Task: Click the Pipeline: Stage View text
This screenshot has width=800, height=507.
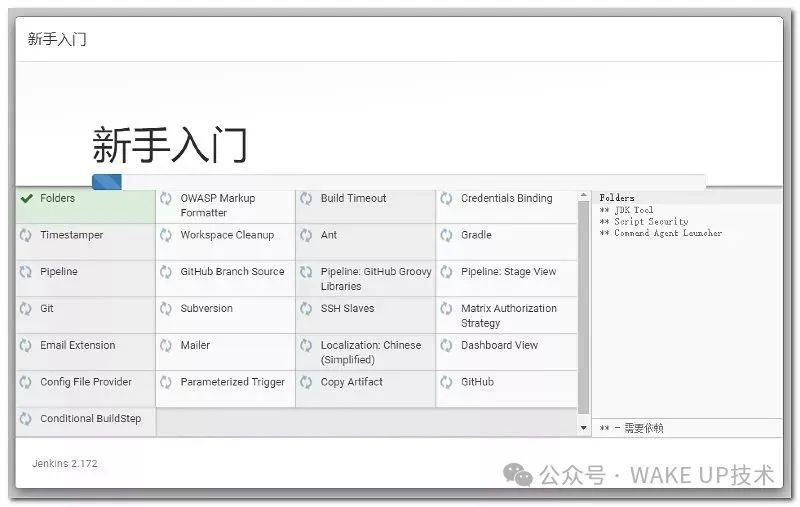Action: coord(509,272)
